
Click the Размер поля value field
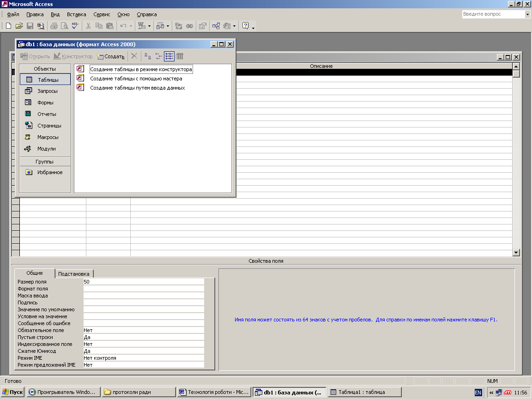point(144,282)
